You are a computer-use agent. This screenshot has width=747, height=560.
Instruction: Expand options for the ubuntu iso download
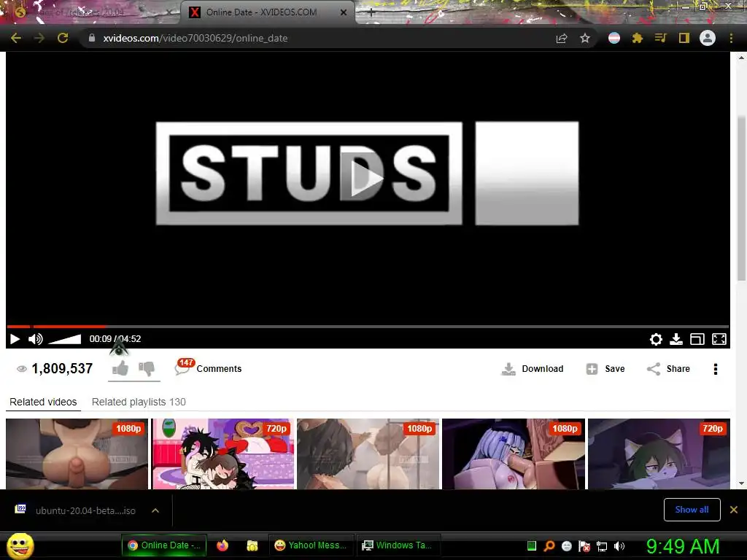point(155,510)
